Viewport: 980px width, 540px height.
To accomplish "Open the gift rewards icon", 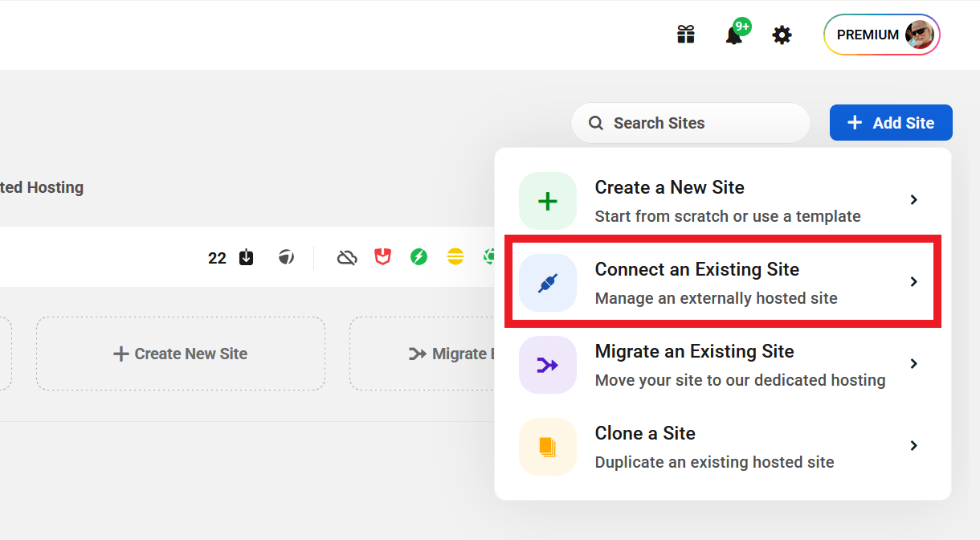I will click(685, 35).
